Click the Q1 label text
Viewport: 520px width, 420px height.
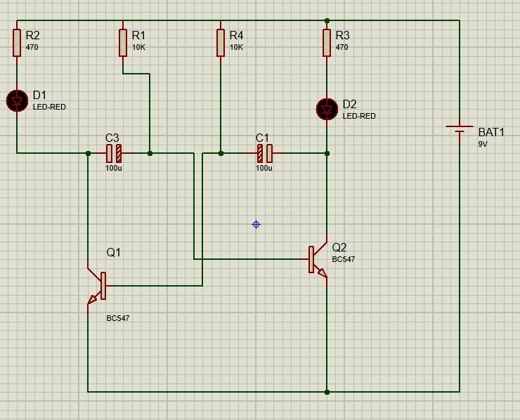[113, 253]
